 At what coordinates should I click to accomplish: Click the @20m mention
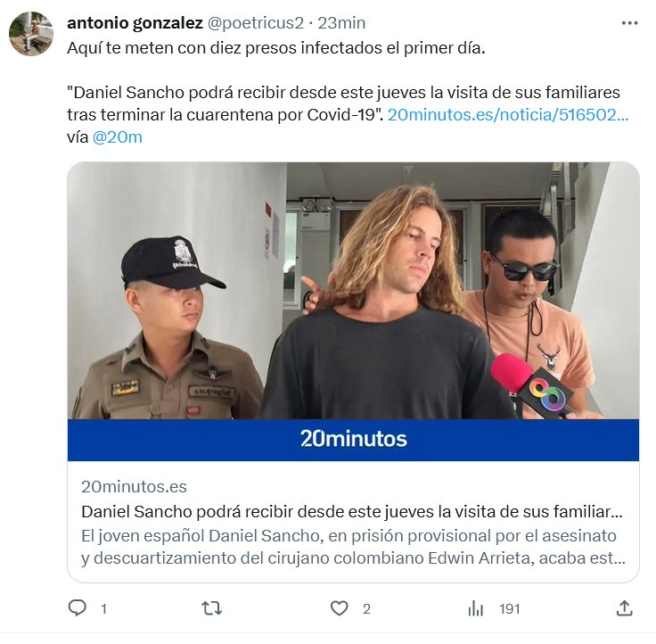pos(118,137)
